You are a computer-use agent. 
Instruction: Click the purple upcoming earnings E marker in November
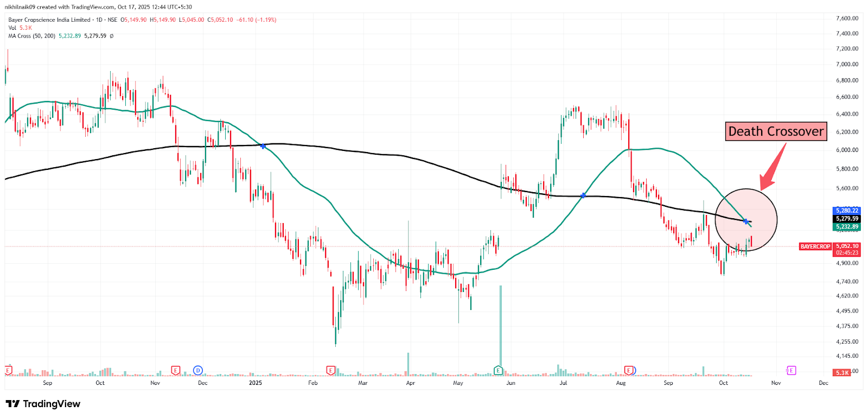pyautogui.click(x=791, y=370)
